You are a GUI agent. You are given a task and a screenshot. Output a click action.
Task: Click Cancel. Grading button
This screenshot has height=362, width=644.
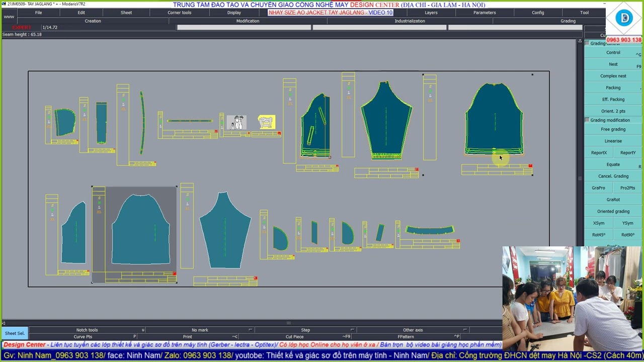613,176
